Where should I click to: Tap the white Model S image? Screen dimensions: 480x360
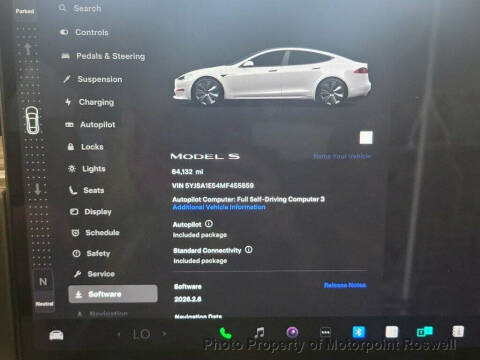click(272, 77)
